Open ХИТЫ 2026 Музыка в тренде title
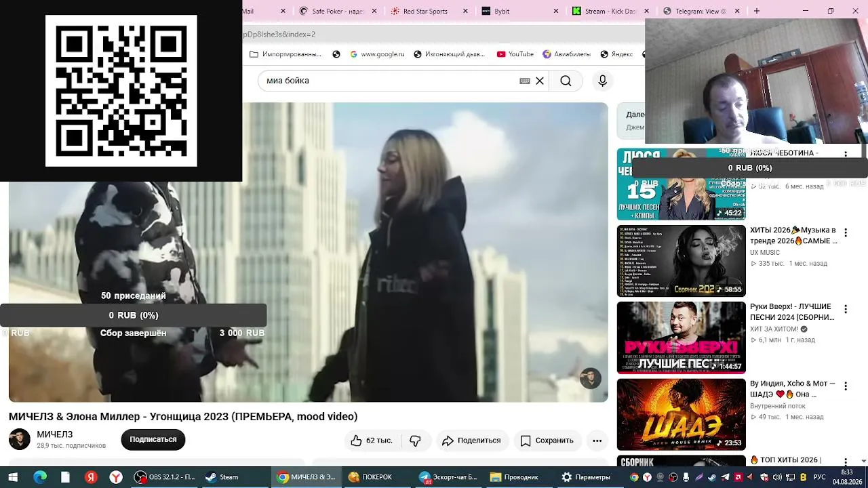The height and width of the screenshot is (488, 868). (793, 235)
